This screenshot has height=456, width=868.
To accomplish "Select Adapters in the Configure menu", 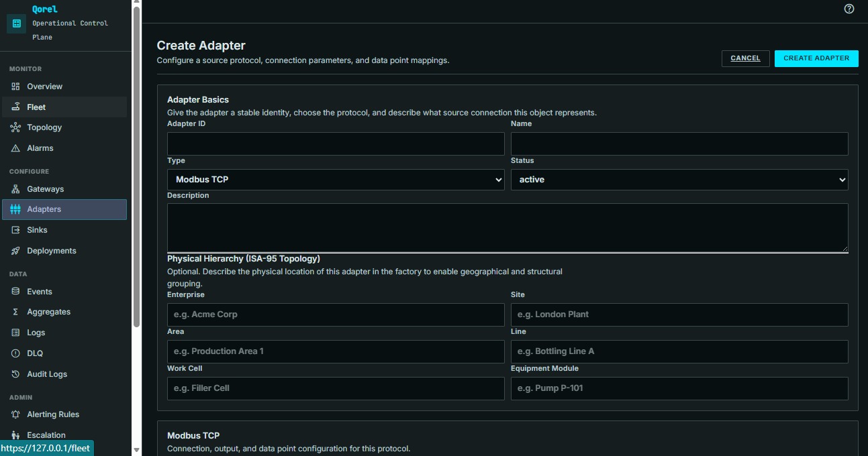I will tap(64, 209).
